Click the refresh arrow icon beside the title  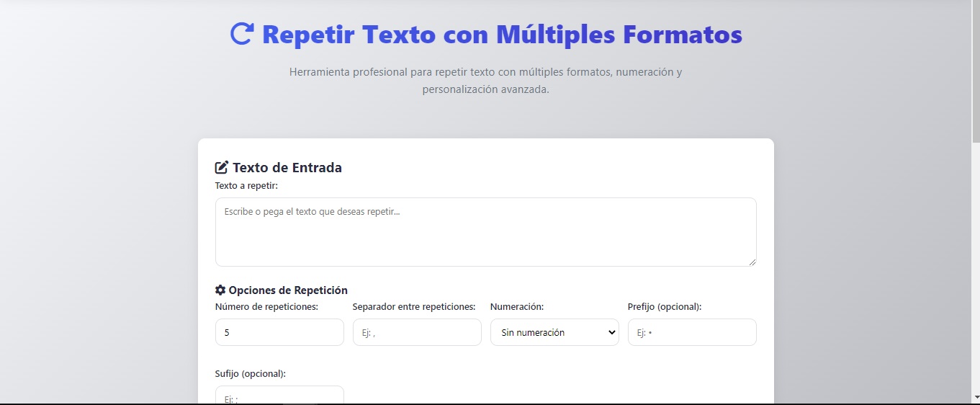click(x=241, y=34)
